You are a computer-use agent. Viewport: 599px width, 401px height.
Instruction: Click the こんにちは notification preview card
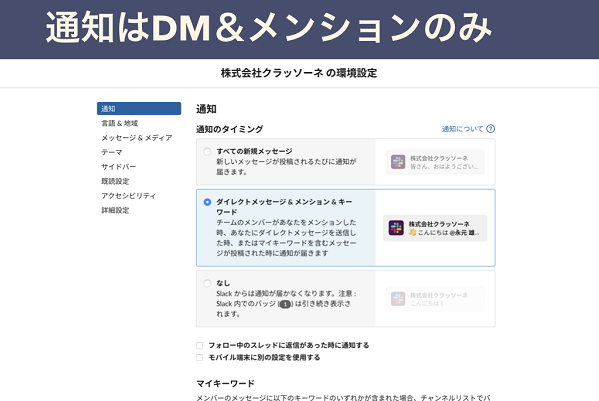435,228
